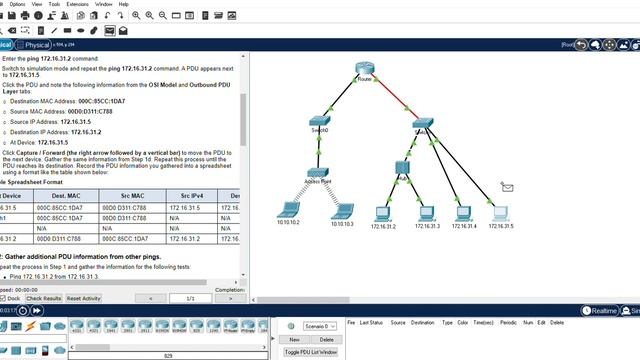Screen dimensions: 640x360
Task: Click the Undo arrow icon
Action: 107,16
